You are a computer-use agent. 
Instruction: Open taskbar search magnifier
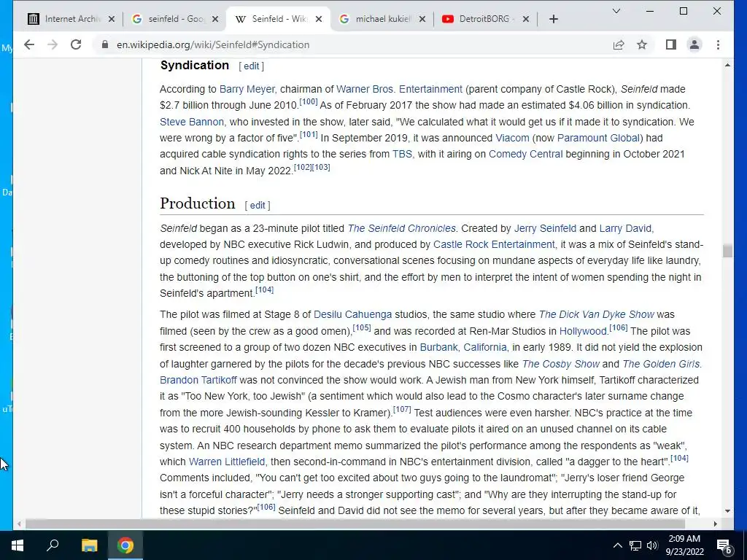click(53, 545)
